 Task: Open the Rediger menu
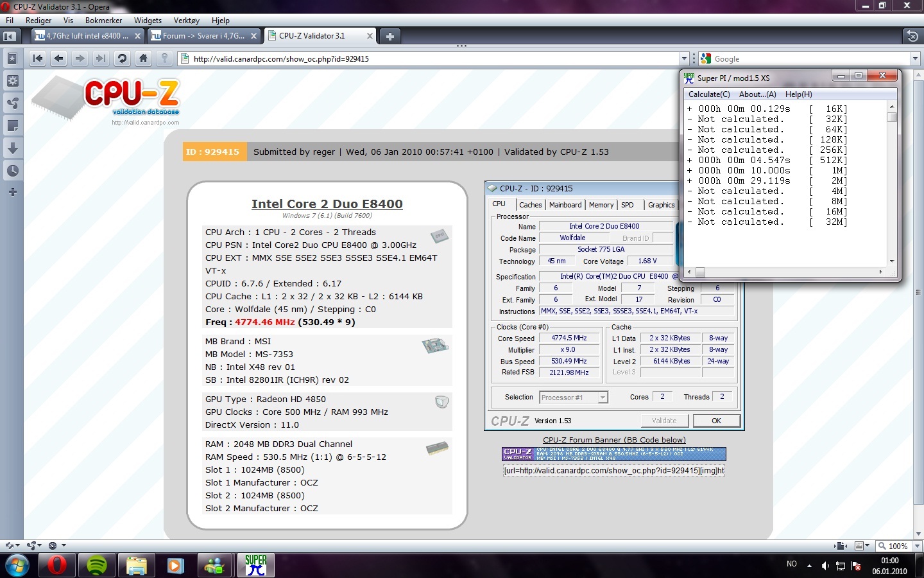(x=38, y=21)
